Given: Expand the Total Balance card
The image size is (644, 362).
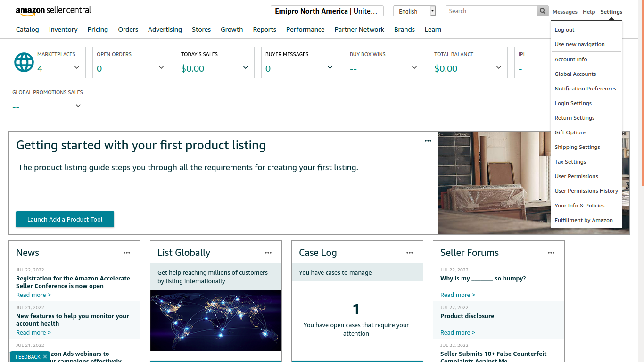Looking at the screenshot, I should 499,68.
